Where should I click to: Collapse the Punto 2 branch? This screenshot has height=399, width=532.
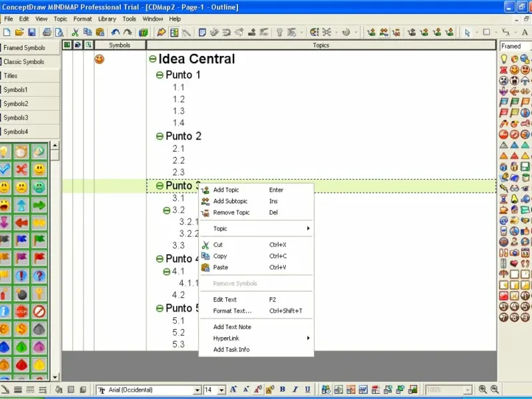160,136
